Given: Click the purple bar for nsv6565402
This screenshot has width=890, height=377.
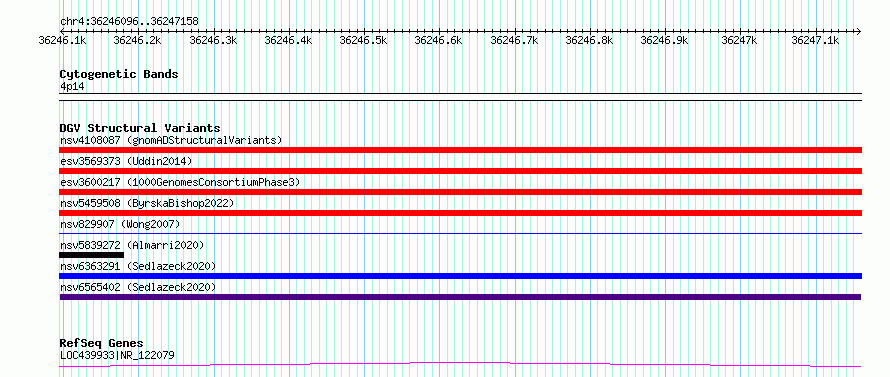Looking at the screenshot, I should 460,297.
